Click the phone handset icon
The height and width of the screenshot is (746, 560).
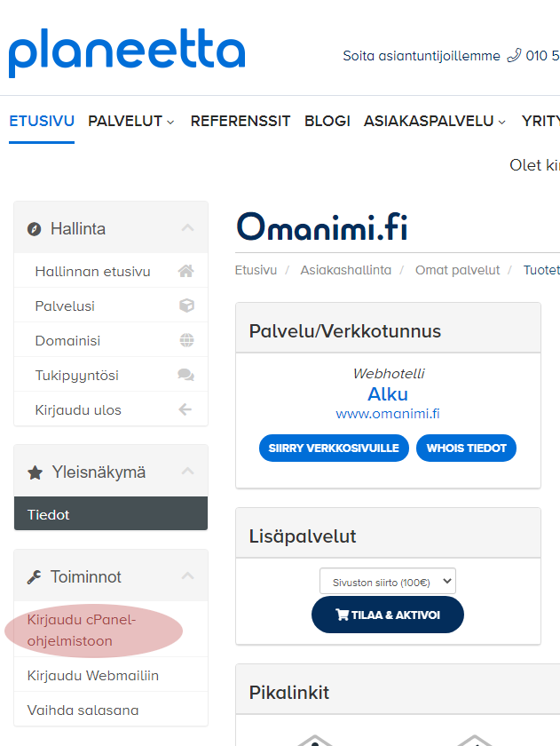pos(514,56)
